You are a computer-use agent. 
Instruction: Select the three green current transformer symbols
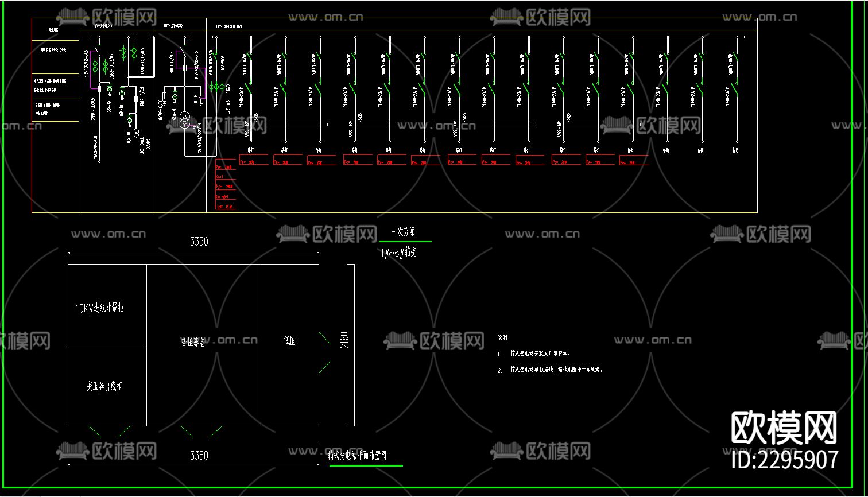click(x=216, y=87)
